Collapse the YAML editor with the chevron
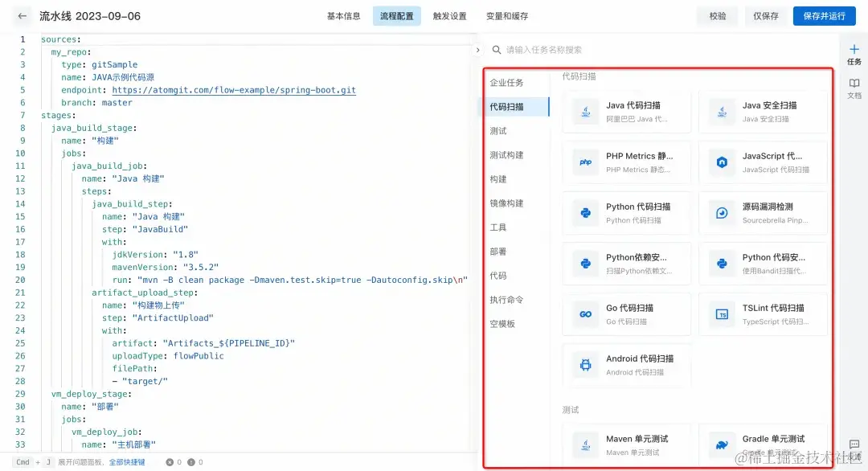The height and width of the screenshot is (471, 868). coord(477,48)
